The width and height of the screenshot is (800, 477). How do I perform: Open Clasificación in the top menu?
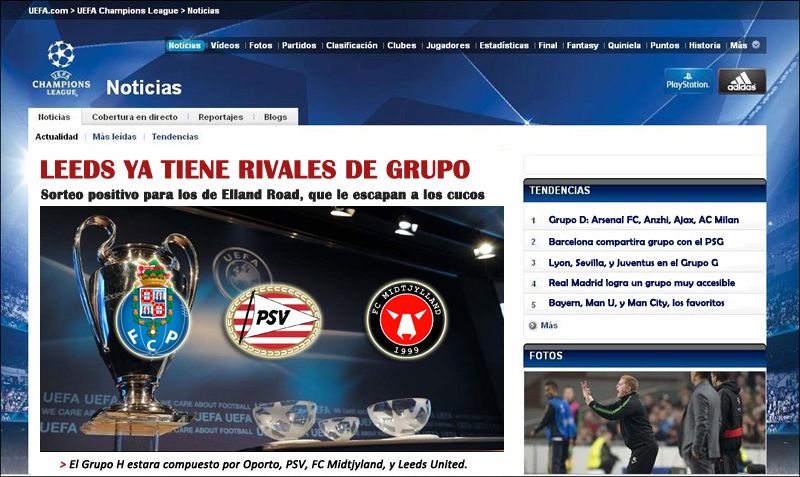(x=352, y=45)
